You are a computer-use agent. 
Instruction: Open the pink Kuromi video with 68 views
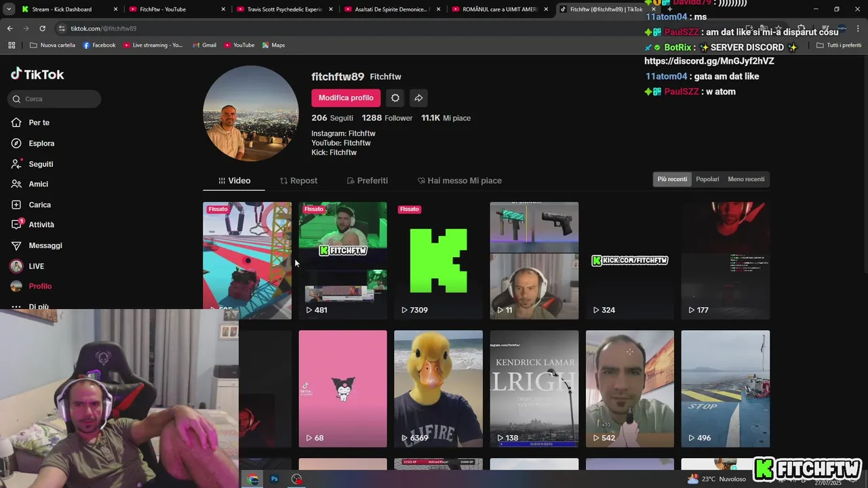343,389
